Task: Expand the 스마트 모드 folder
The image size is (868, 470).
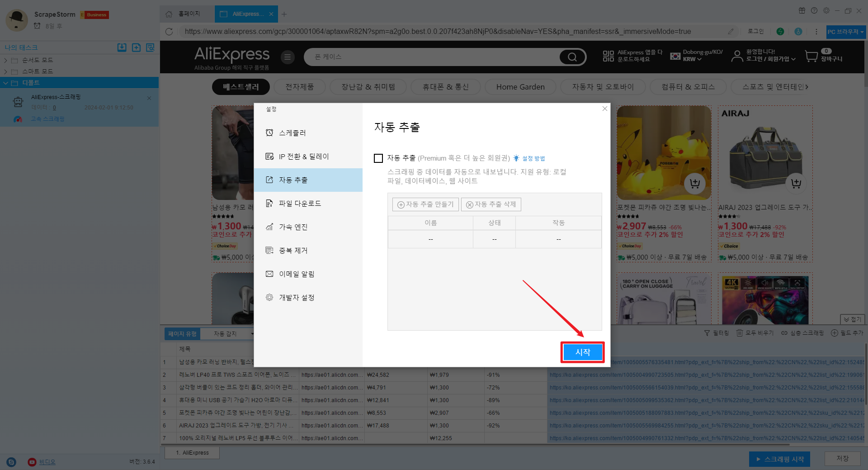Action: (x=5, y=71)
